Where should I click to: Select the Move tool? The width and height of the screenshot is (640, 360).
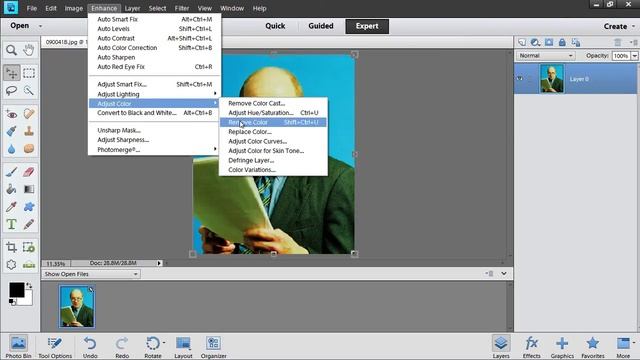[11, 73]
